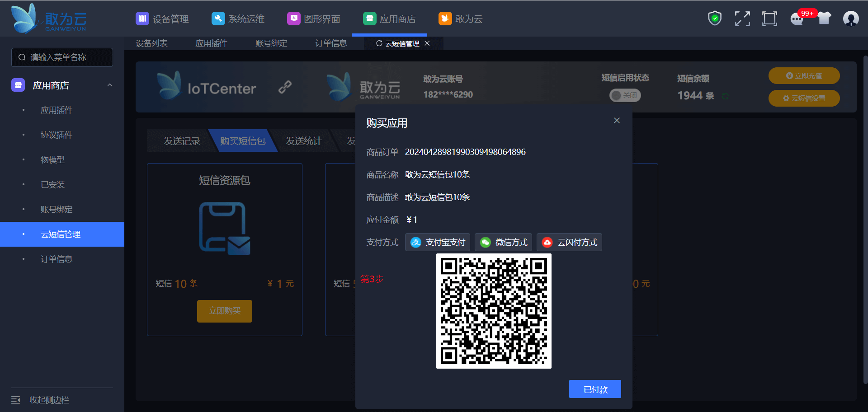The height and width of the screenshot is (412, 868).
Task: Select WeChat payment method
Action: pos(503,243)
